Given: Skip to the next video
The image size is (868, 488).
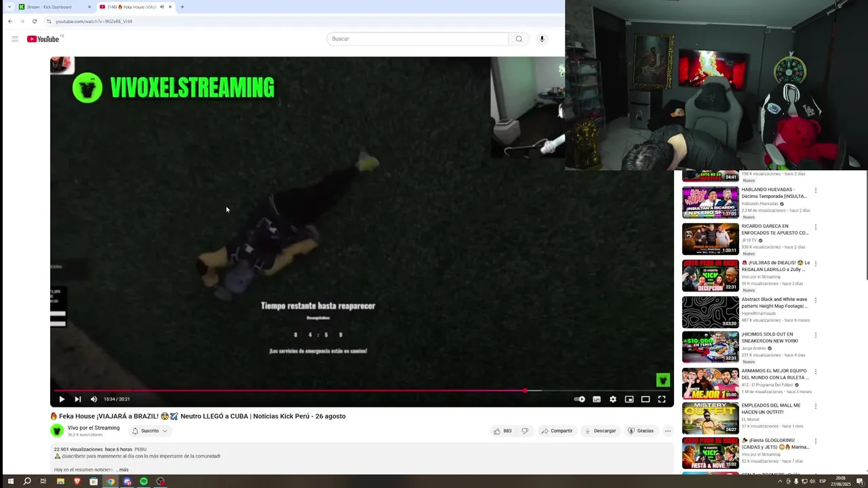Looking at the screenshot, I should click(x=77, y=399).
